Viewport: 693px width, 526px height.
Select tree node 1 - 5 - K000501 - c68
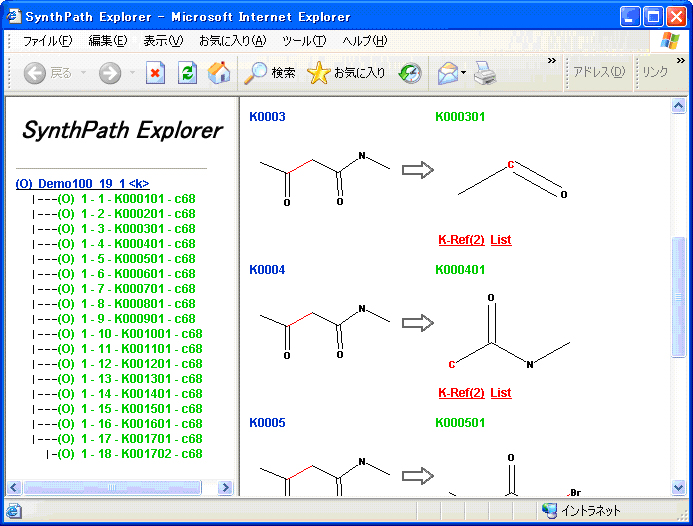(126, 259)
